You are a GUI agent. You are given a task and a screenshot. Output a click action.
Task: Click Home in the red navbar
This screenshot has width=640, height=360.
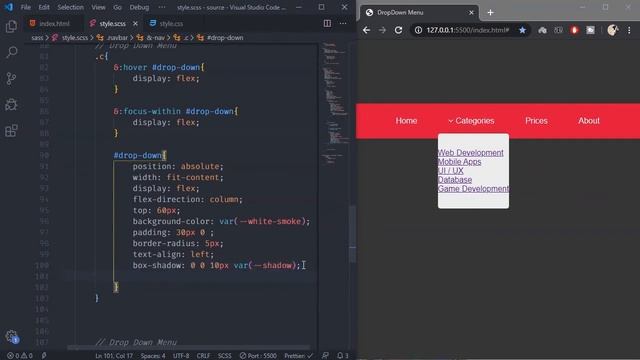pos(406,121)
